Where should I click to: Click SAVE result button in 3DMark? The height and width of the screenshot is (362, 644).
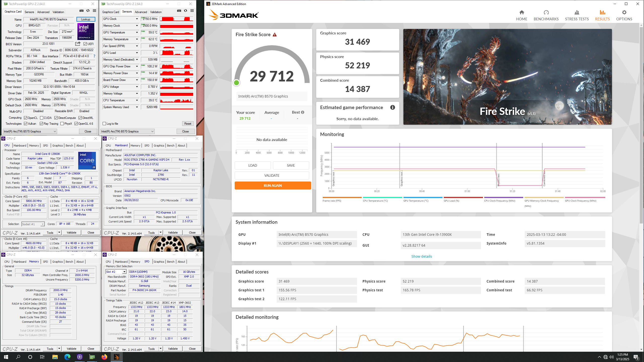291,165
